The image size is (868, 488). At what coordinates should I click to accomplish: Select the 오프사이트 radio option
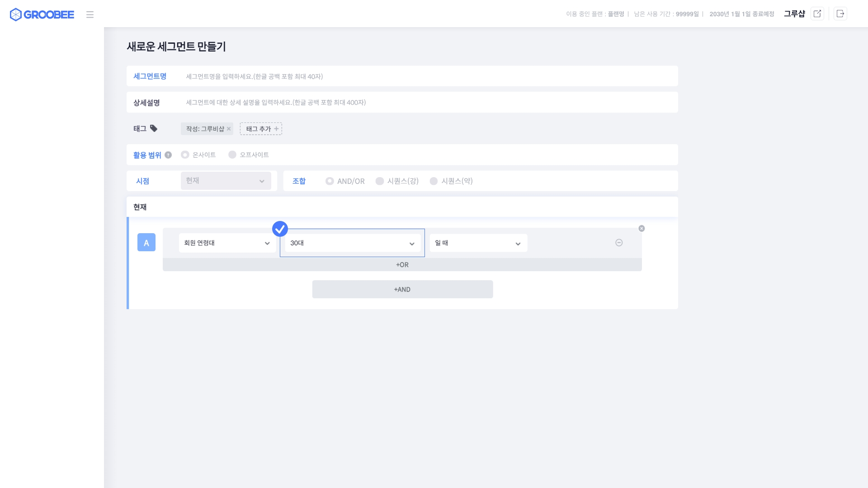coord(232,155)
